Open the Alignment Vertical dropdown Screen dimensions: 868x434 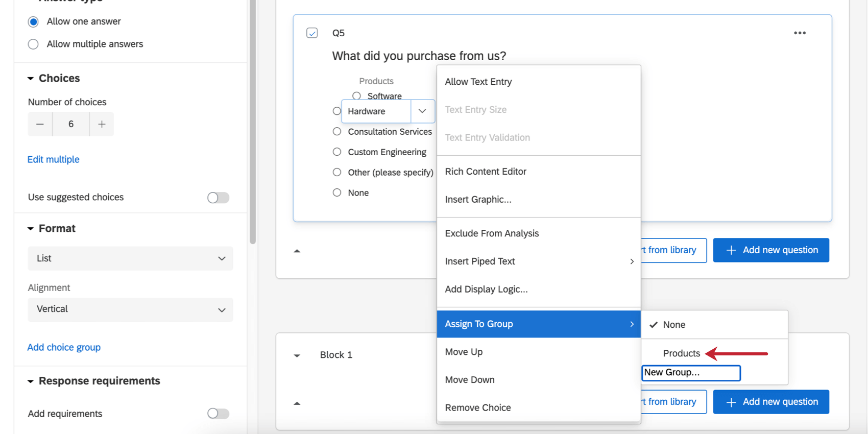click(x=130, y=309)
